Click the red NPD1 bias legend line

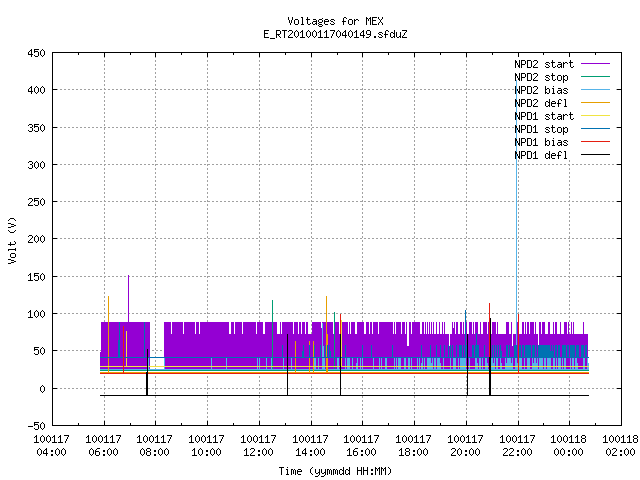point(595,142)
